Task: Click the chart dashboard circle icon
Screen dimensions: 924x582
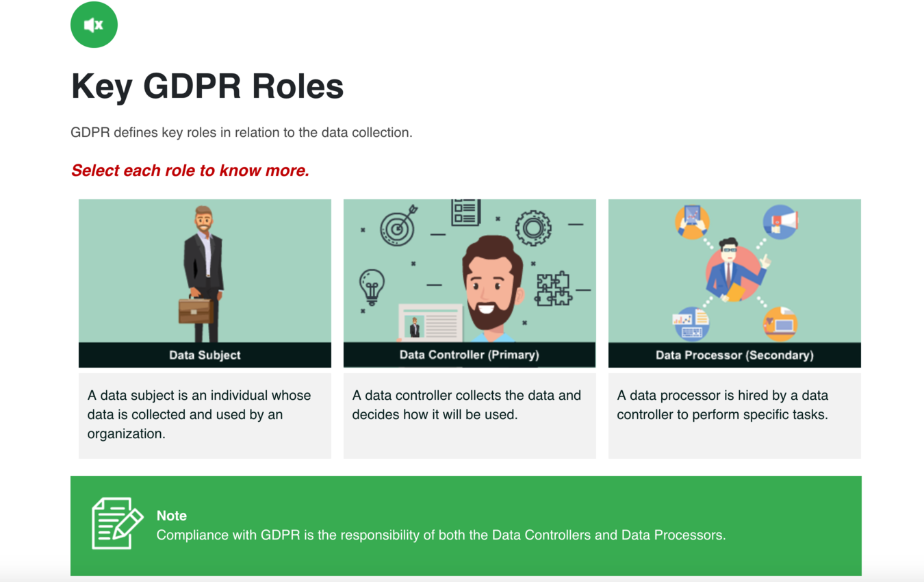Action: pos(691,323)
